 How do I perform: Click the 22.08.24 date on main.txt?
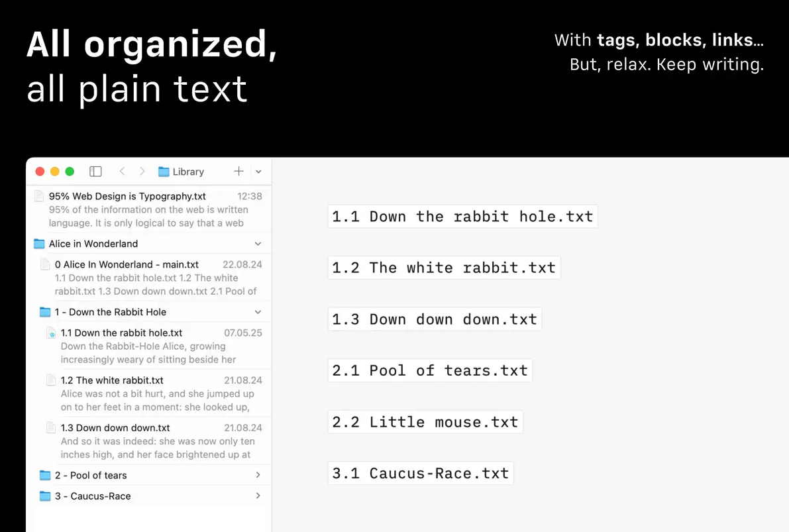242,265
